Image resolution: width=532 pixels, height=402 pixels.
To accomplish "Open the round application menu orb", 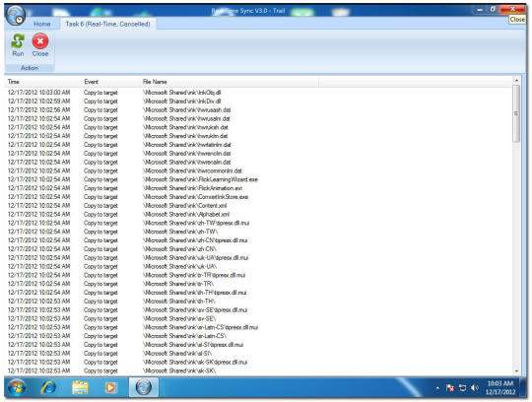I will (x=16, y=16).
